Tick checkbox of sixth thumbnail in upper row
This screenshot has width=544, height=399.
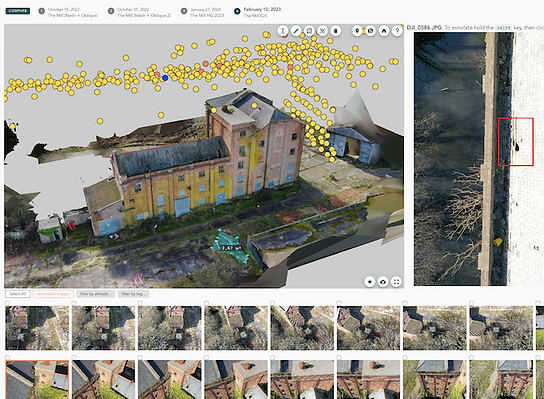(339, 303)
